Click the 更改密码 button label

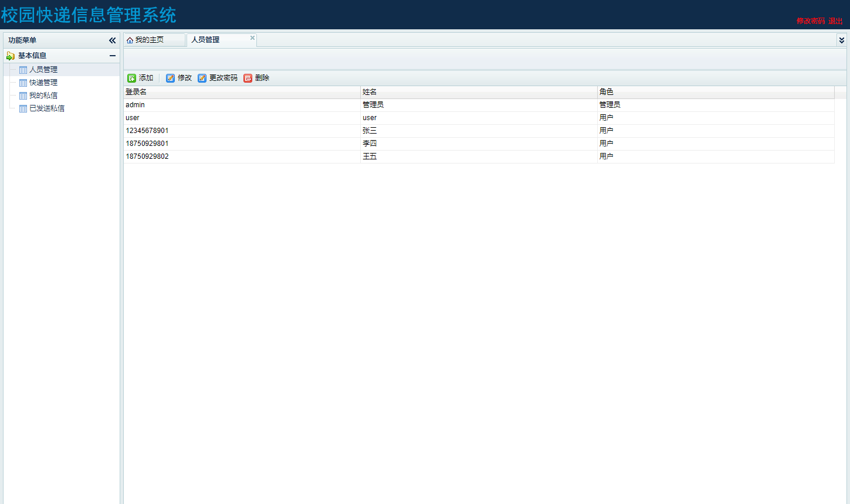click(x=223, y=78)
